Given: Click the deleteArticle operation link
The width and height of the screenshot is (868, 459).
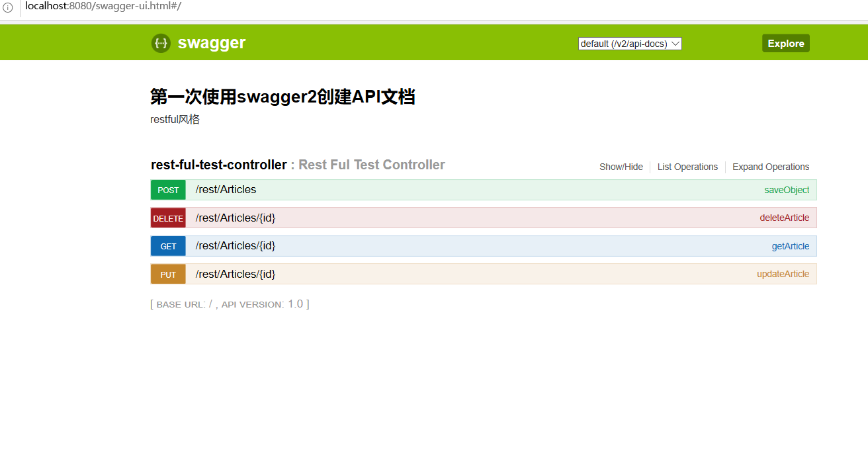Looking at the screenshot, I should (x=785, y=218).
